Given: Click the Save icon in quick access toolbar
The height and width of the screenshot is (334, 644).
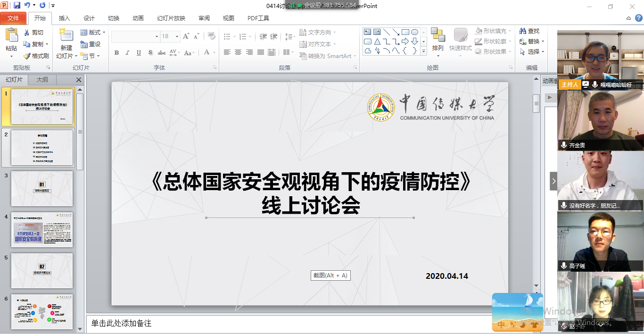Looking at the screenshot, I should click(x=17, y=6).
